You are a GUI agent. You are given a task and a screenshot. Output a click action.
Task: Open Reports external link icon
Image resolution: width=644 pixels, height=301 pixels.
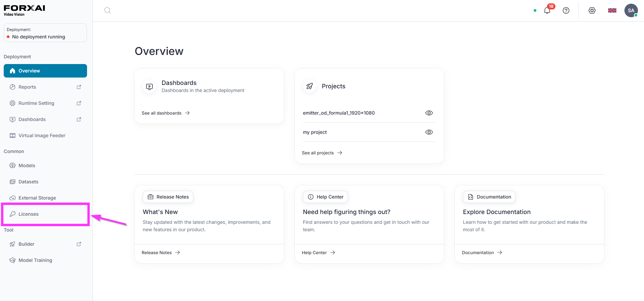click(x=79, y=87)
